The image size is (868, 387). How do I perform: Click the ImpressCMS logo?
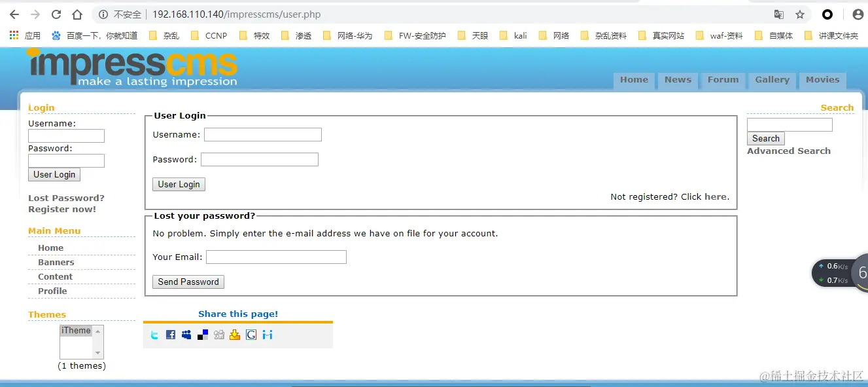pos(131,67)
